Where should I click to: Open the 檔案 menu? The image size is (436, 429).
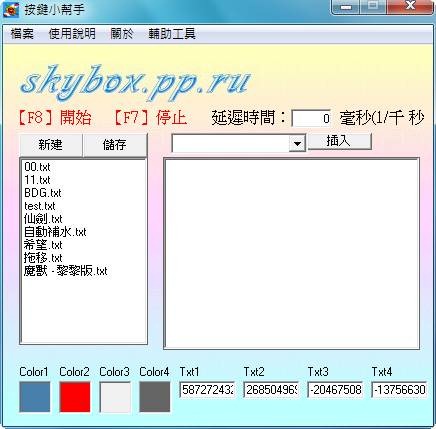22,34
